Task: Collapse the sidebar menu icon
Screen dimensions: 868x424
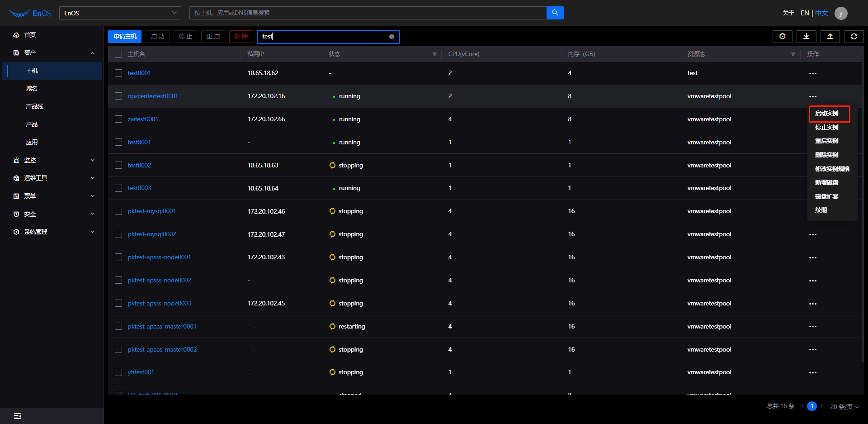Action: pyautogui.click(x=17, y=416)
